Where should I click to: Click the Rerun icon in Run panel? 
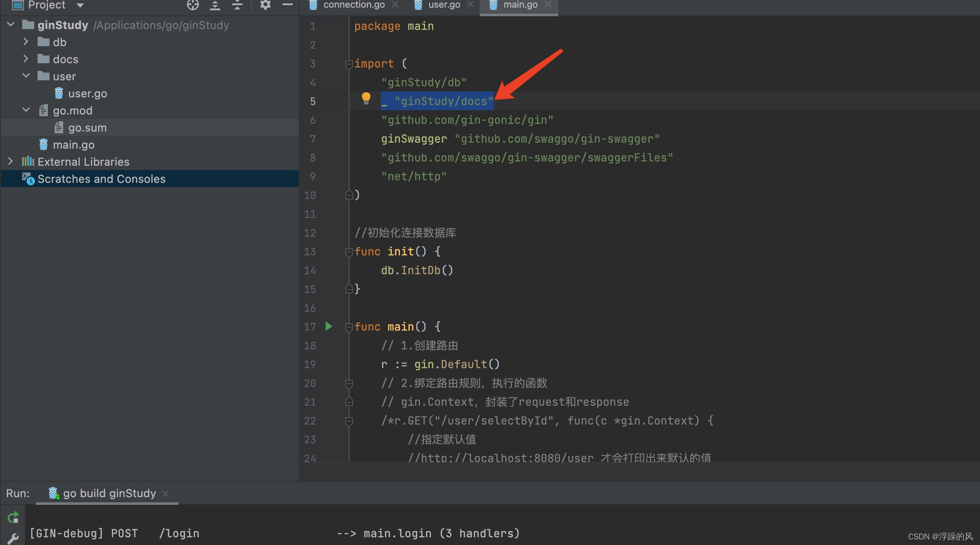click(x=13, y=518)
